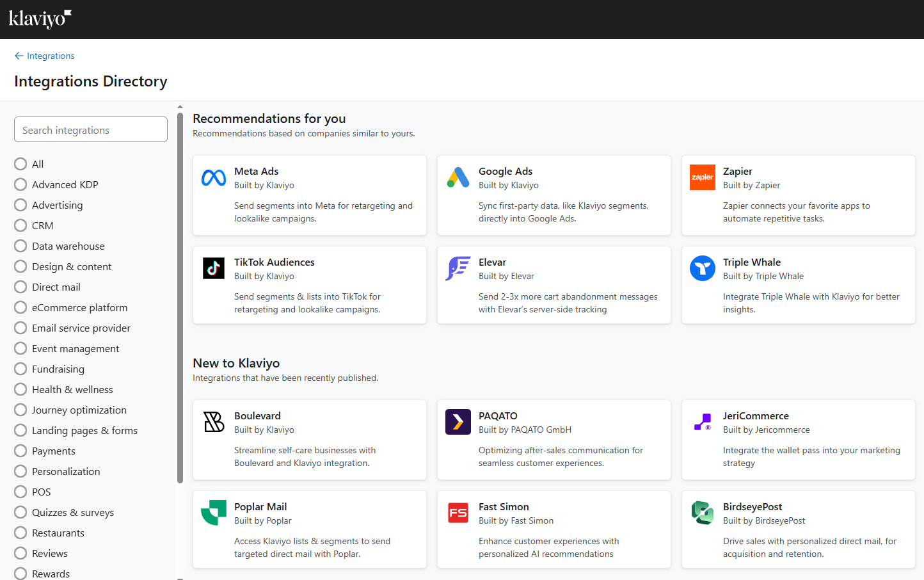Select the POS radio button
This screenshot has width=924, height=580.
pos(20,492)
